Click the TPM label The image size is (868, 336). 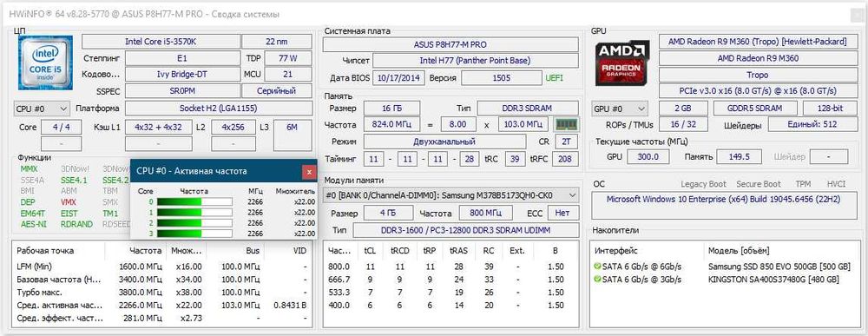click(803, 184)
